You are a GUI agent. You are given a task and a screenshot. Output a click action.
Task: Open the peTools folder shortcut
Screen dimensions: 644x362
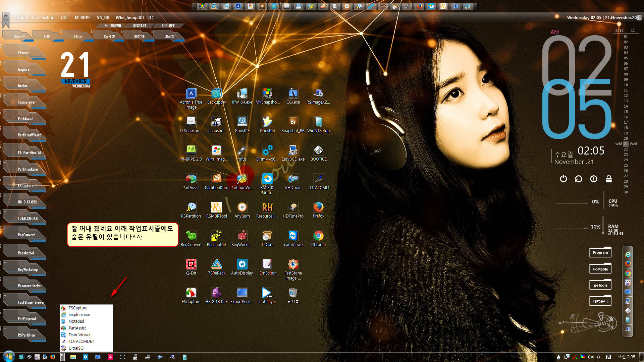coord(600,285)
